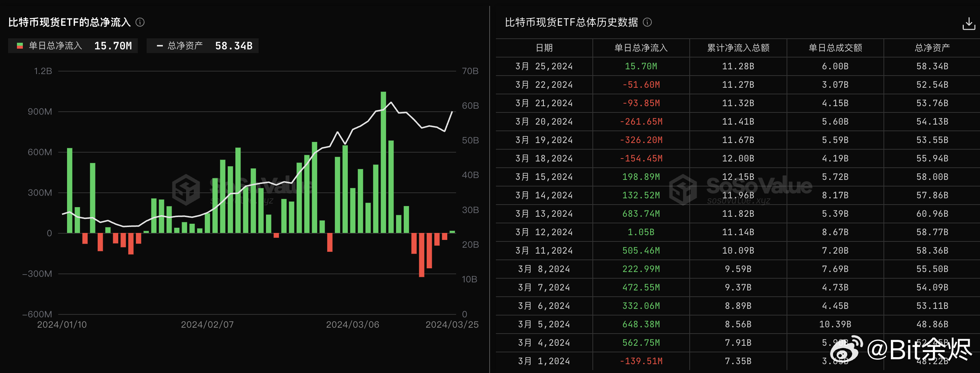This screenshot has width=980, height=373.
Task: Click the -139.51M net inflow value
Action: pyautogui.click(x=641, y=362)
